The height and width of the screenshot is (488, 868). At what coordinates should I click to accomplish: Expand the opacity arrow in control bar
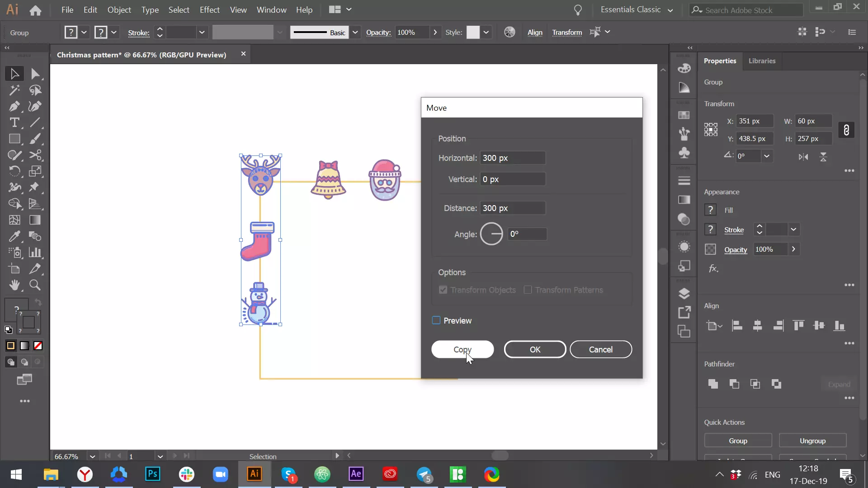[435, 32]
